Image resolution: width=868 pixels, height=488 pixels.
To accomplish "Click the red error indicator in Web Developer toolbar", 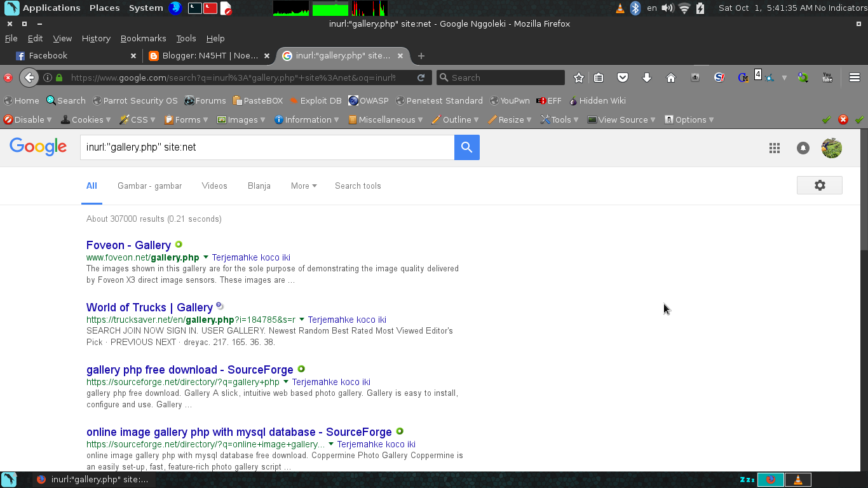I will [843, 119].
